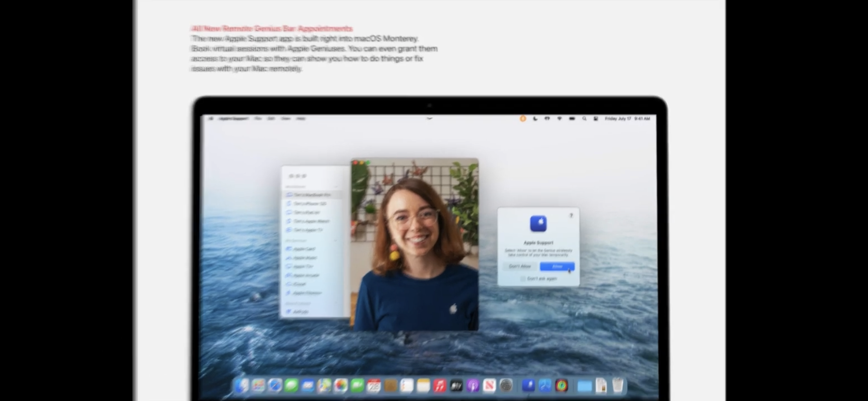Viewport: 868px width, 401px height.
Task: Open the Mail app in the Dock
Action: tap(308, 386)
